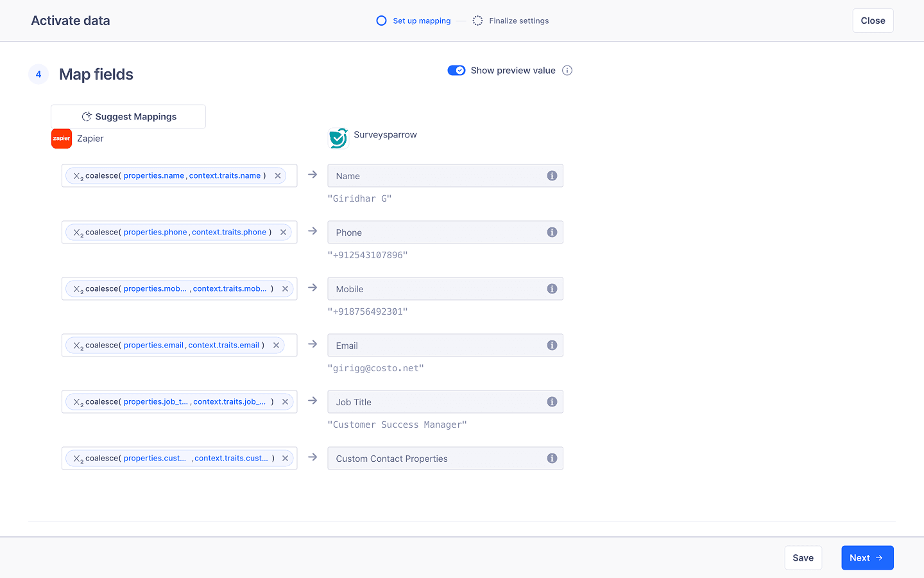Toggle Show preview value switch
The width and height of the screenshot is (924, 578).
coord(456,71)
